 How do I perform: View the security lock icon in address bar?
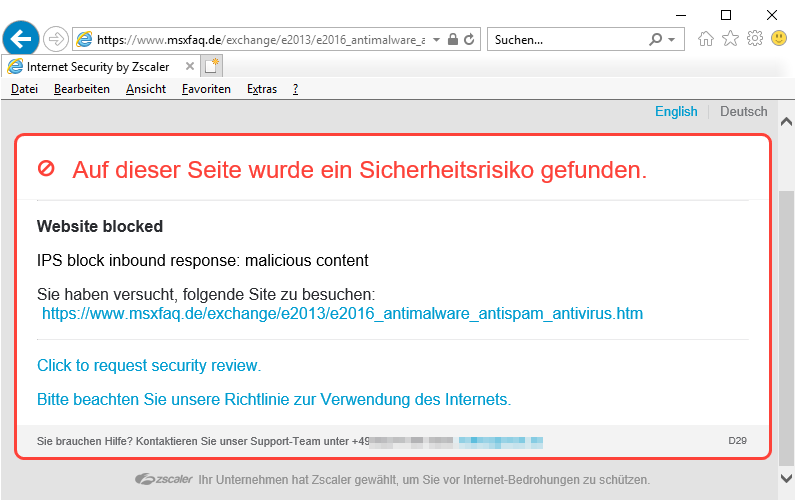click(x=452, y=39)
